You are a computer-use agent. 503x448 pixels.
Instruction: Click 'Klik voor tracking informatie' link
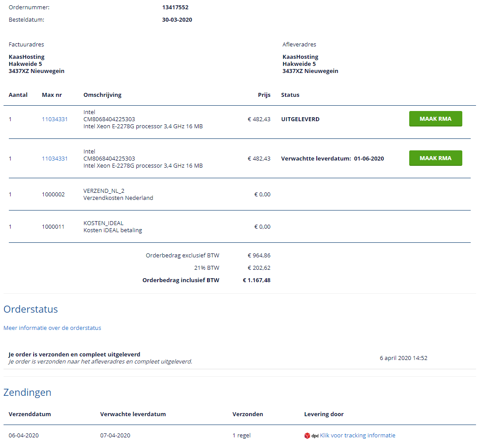(357, 436)
